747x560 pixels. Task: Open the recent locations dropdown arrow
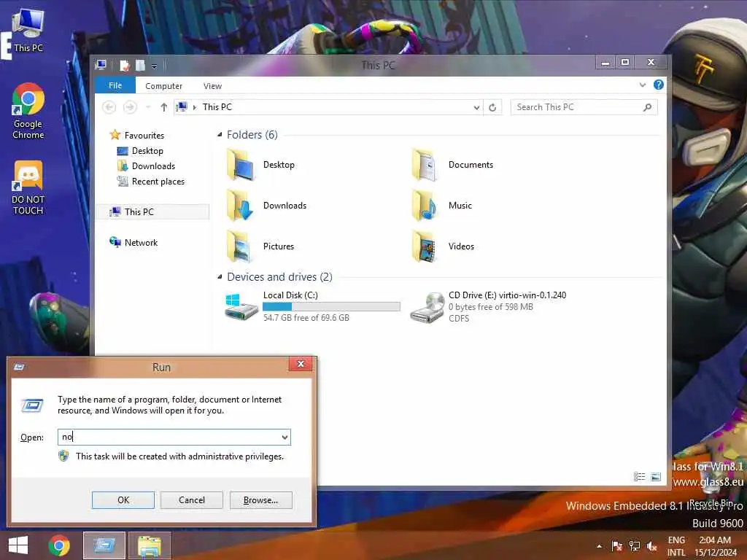point(148,107)
